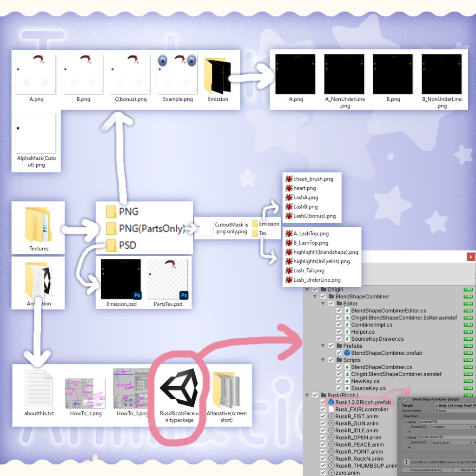Screen dimensions: 476x476
Task: Open the PNG folder
Action: pyautogui.click(x=111, y=212)
